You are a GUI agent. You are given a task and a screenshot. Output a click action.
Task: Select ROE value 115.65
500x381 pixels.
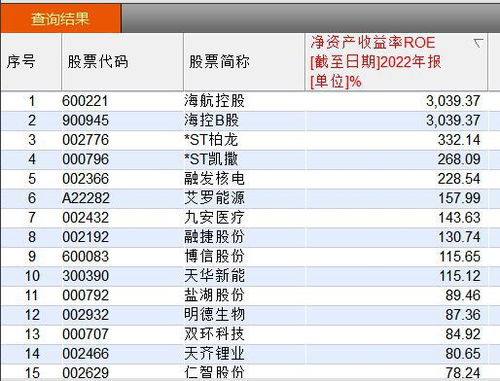[x=460, y=256]
